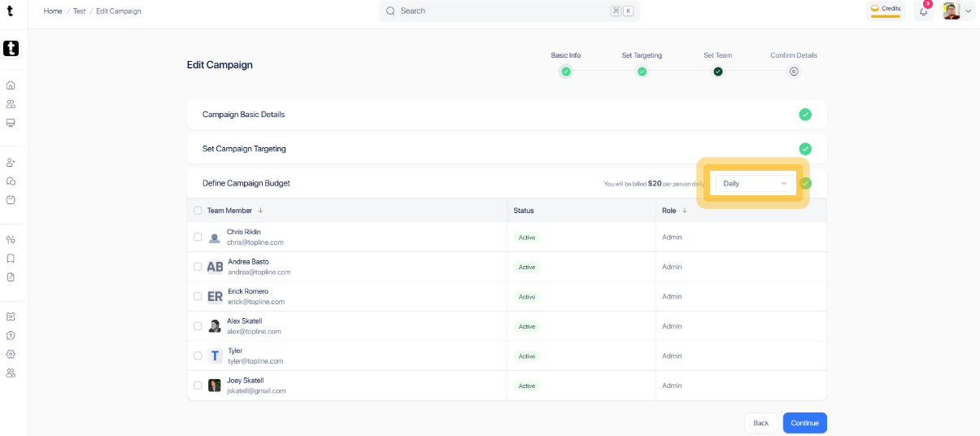Screen dimensions: 980x436
Task: Click Tyler's Active status badge
Action: [x=527, y=356]
